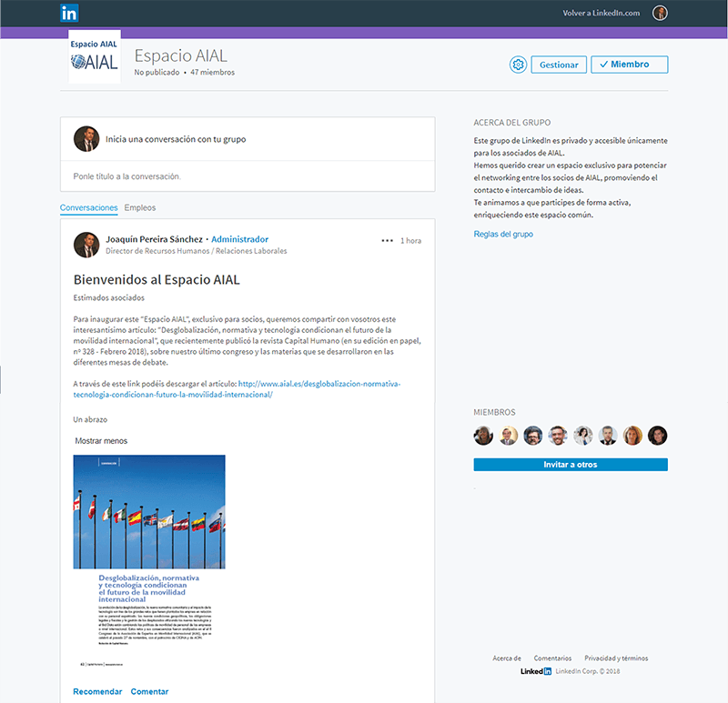This screenshot has width=728, height=703.
Task: Click the profile avatar in top bar
Action: tap(660, 13)
